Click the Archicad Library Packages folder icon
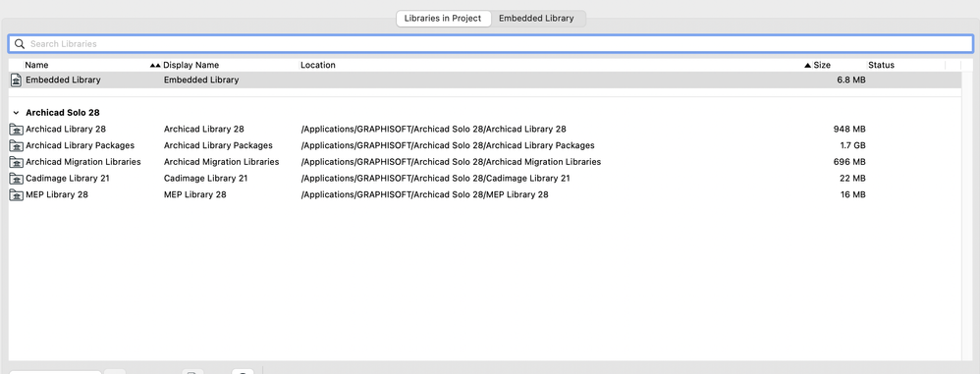The image size is (980, 374). point(17,145)
